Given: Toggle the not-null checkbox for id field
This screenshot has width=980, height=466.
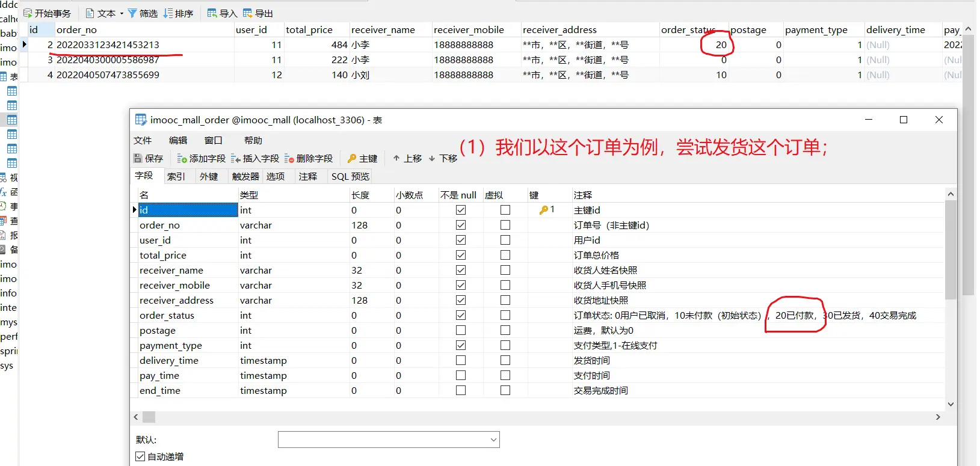Looking at the screenshot, I should [x=461, y=210].
